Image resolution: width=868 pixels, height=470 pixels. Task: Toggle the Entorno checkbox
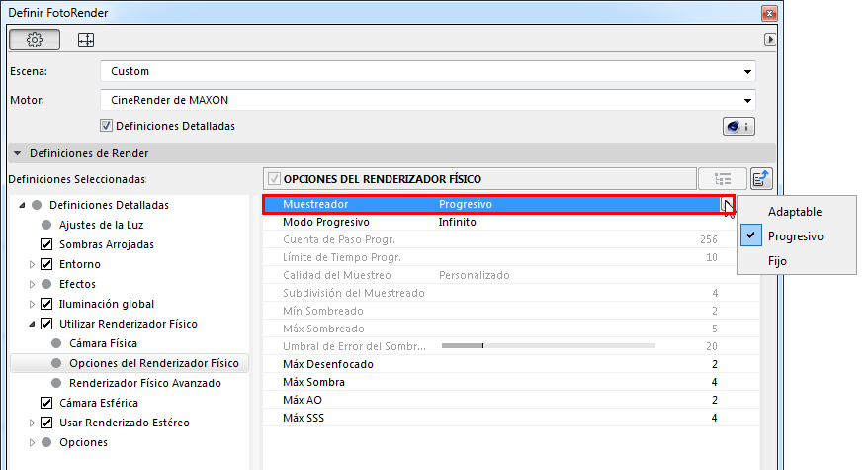click(x=46, y=264)
